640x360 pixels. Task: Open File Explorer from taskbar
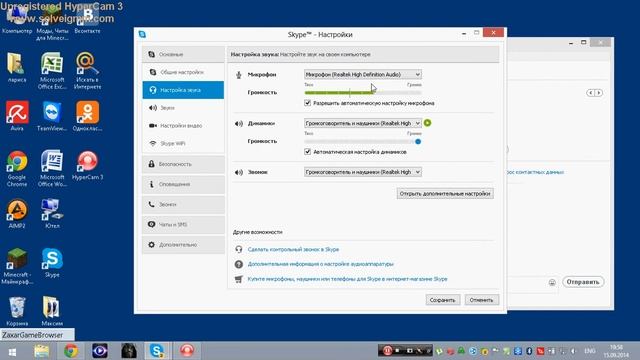[x=42, y=351]
